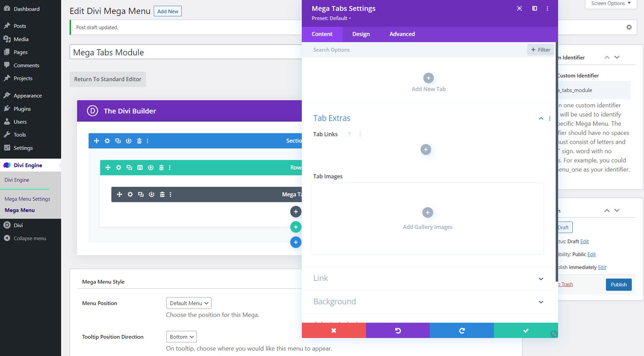Open the Row's three-dot options menu
644x356 pixels.
(170, 167)
